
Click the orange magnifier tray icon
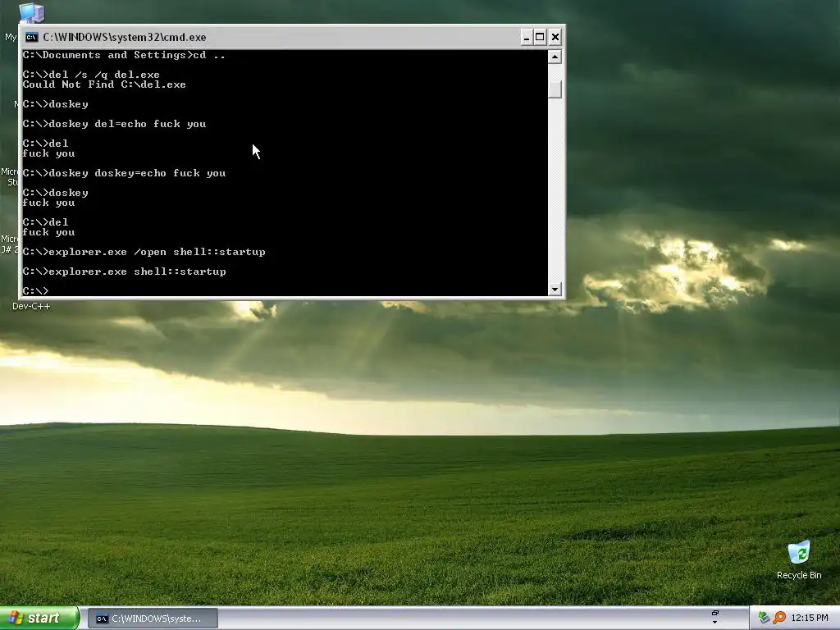point(779,618)
